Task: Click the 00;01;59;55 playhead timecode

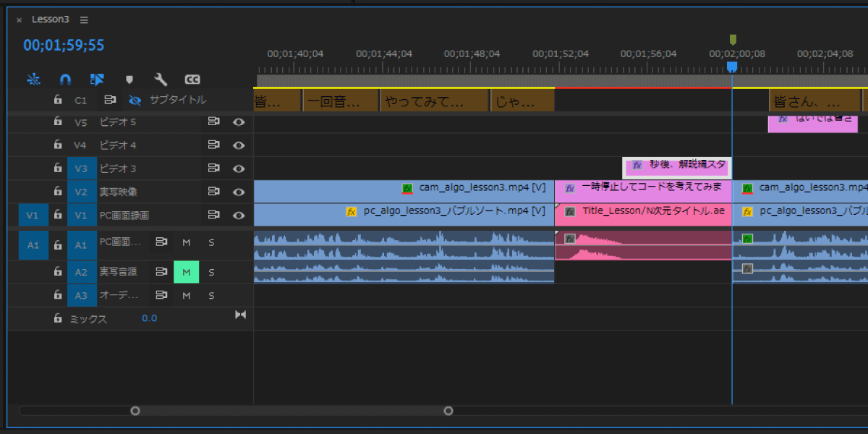Action: [x=64, y=46]
